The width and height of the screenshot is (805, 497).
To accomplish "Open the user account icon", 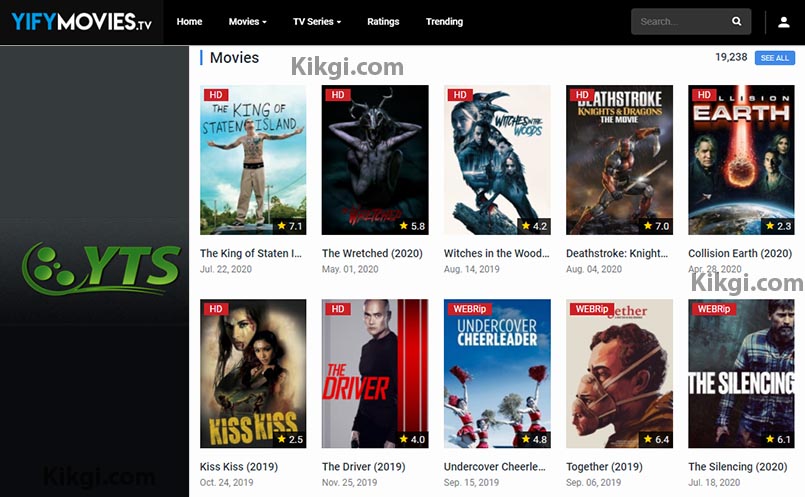I will tap(783, 22).
